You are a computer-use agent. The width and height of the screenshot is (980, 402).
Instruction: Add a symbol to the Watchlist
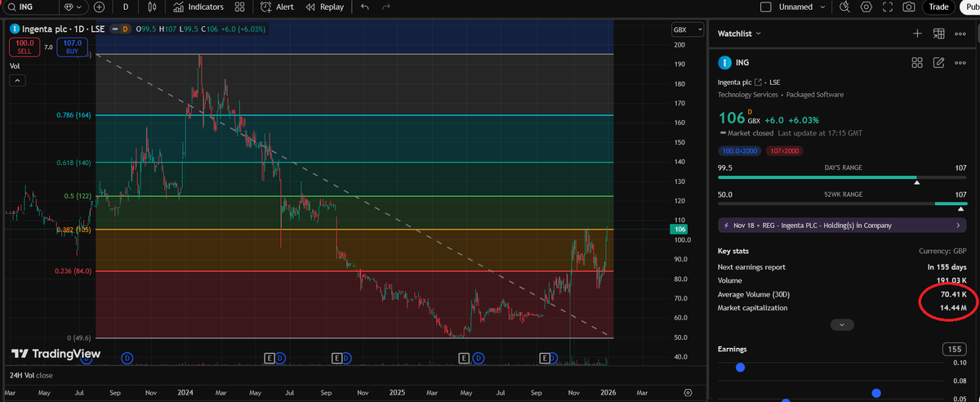[x=917, y=33]
